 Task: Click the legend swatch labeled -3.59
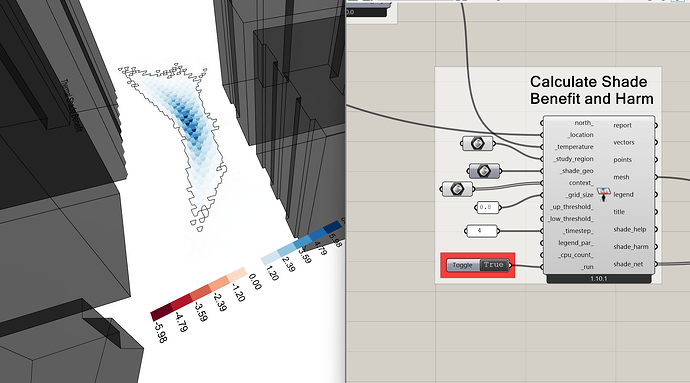tap(200, 292)
